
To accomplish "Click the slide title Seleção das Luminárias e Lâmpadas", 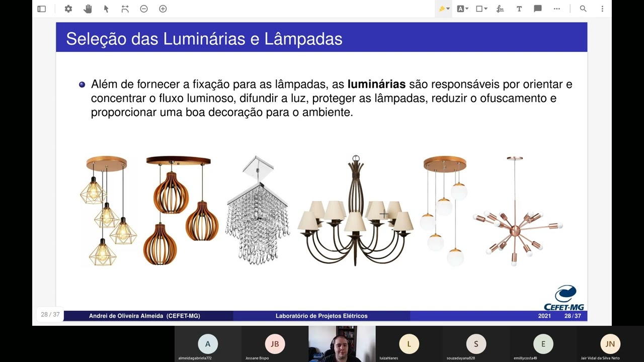I will (204, 39).
